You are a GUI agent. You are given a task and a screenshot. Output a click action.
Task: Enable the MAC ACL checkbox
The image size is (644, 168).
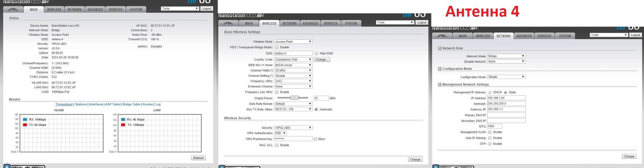pyautogui.click(x=277, y=145)
